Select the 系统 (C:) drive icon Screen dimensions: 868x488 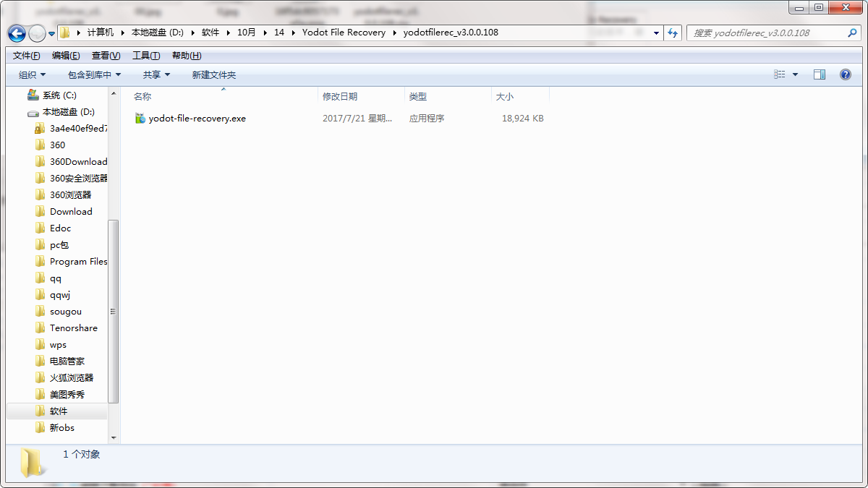point(33,95)
